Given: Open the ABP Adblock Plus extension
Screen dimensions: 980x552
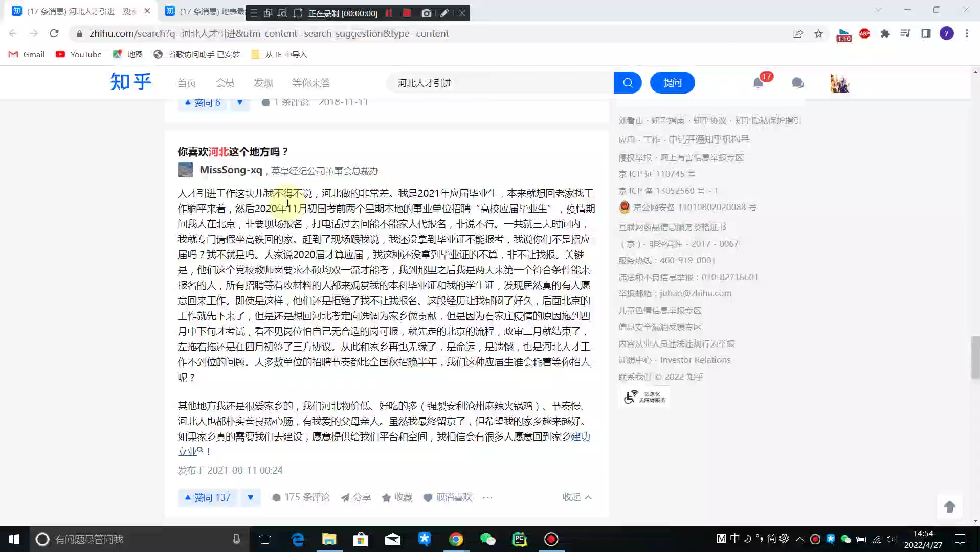Looking at the screenshot, I should [x=864, y=33].
